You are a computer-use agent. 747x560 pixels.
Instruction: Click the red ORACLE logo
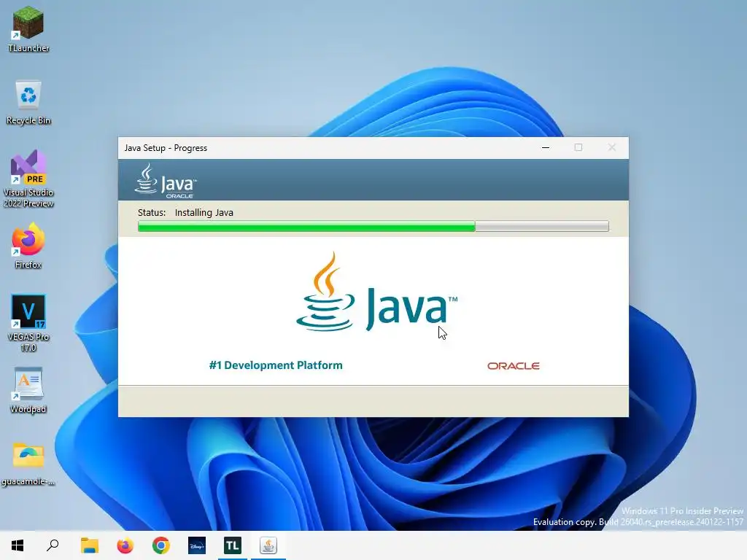pos(513,366)
